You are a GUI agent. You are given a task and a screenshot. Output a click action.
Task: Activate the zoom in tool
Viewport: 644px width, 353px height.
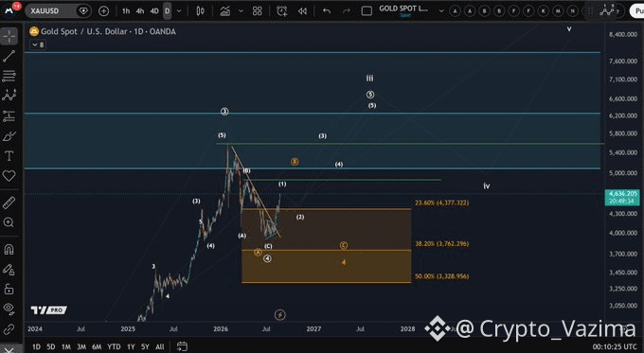[x=9, y=222]
